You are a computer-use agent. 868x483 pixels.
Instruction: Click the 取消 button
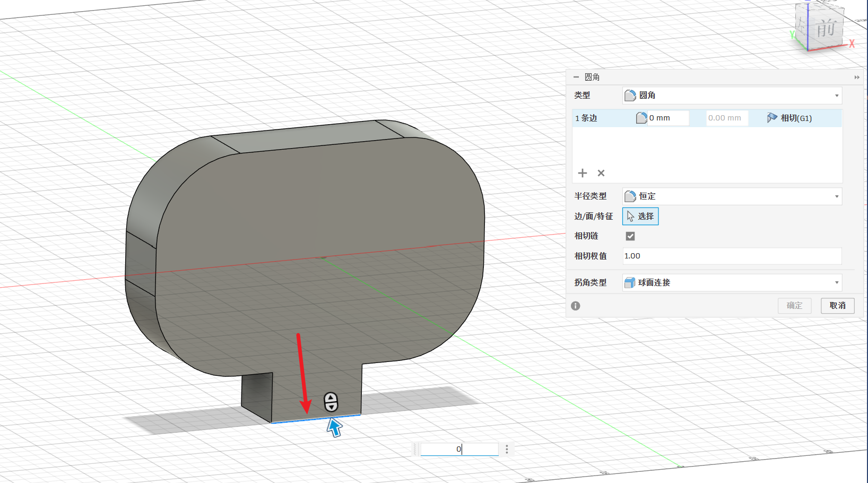838,306
